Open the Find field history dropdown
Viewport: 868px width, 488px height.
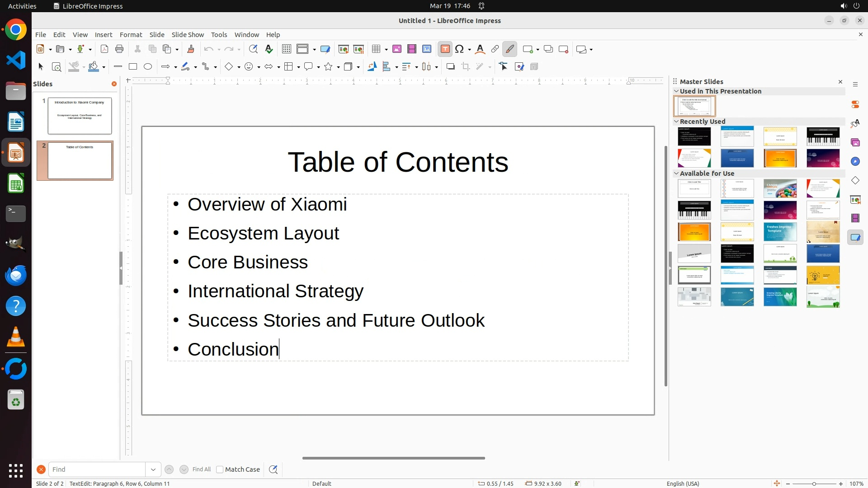click(153, 469)
